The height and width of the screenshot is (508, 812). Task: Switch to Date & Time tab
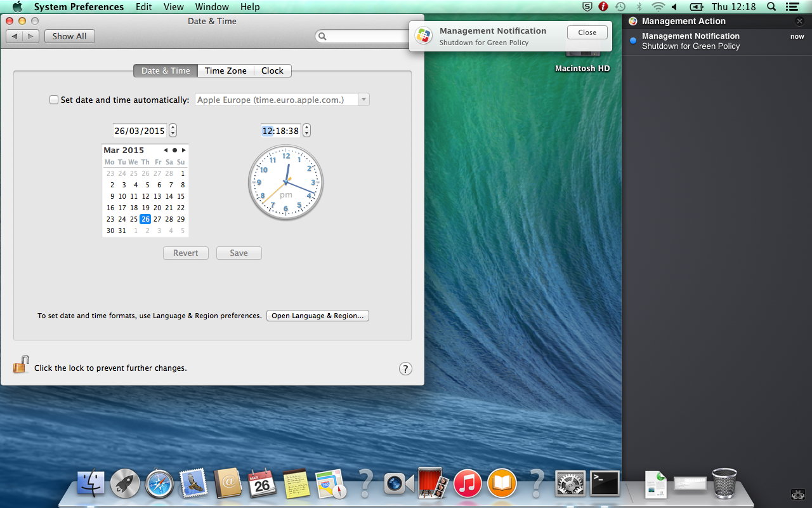(x=166, y=70)
